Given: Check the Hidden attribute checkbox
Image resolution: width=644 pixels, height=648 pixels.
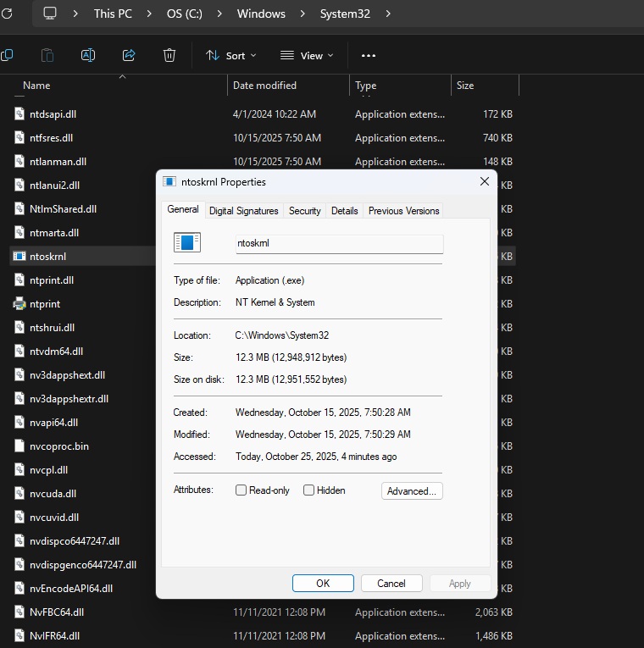Looking at the screenshot, I should click(309, 490).
